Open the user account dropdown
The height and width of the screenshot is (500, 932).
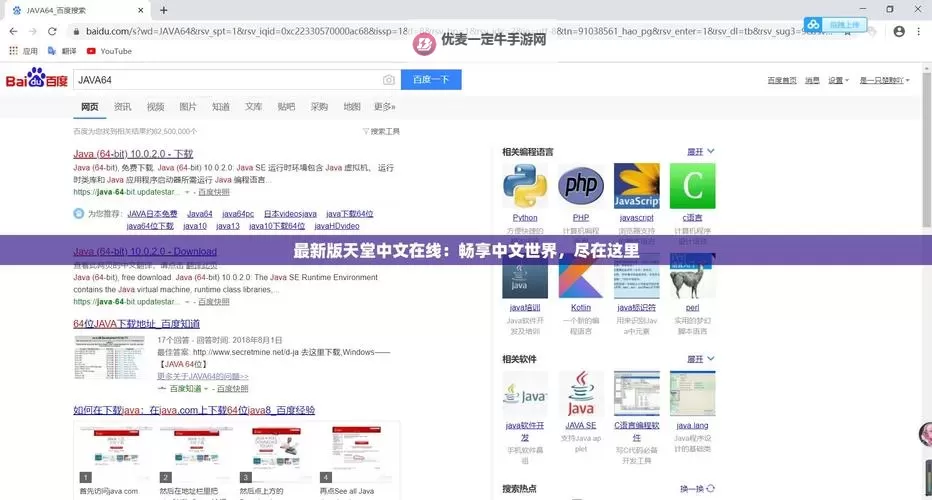(884, 80)
